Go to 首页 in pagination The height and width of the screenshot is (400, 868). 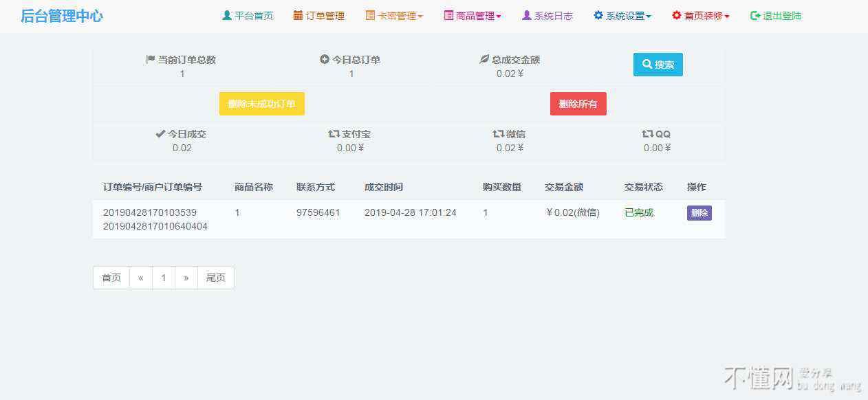111,278
